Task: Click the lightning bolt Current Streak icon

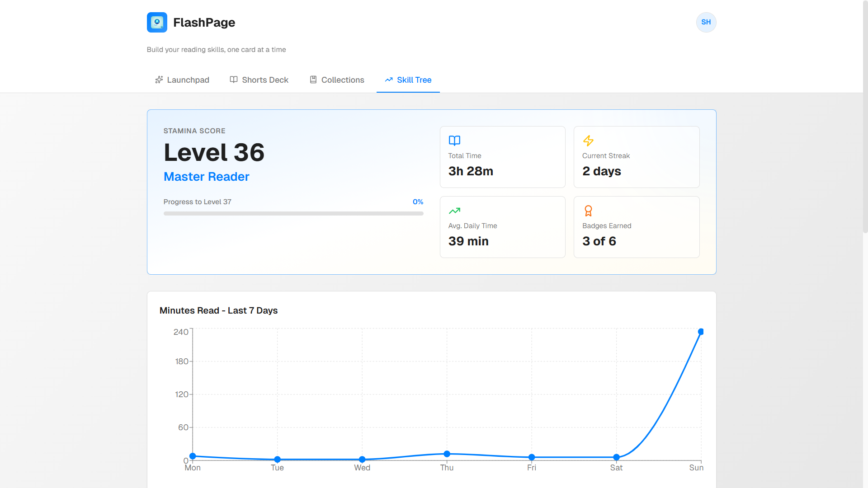Action: [x=588, y=141]
